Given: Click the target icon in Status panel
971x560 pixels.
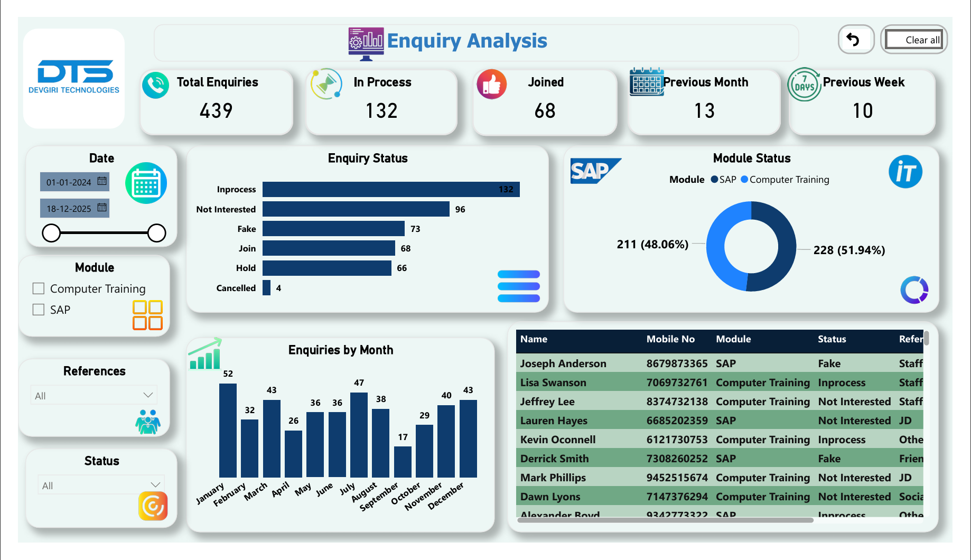Looking at the screenshot, I should (153, 506).
